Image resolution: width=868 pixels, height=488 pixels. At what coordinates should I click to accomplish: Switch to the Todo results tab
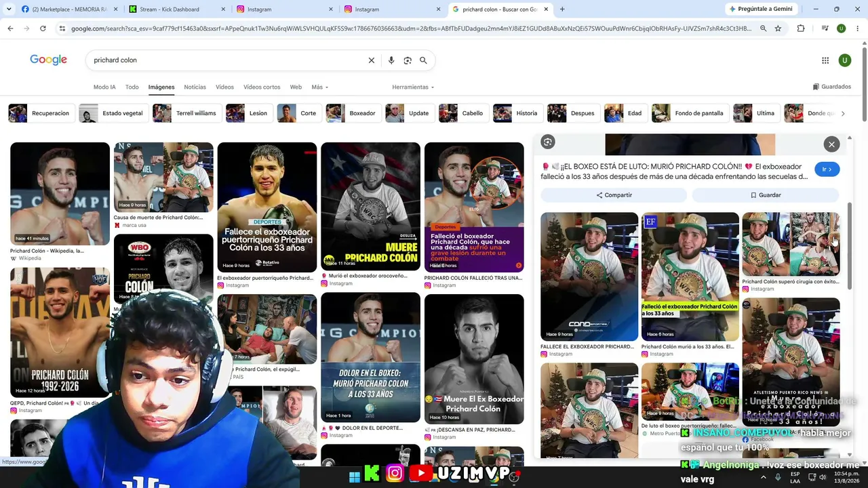[x=132, y=87]
